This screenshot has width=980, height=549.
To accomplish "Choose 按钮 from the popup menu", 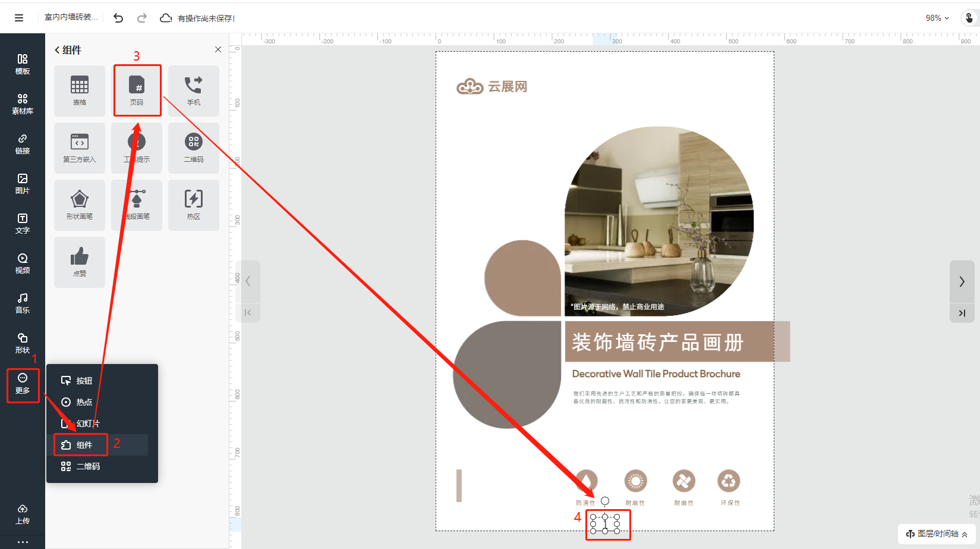I will [x=84, y=381].
